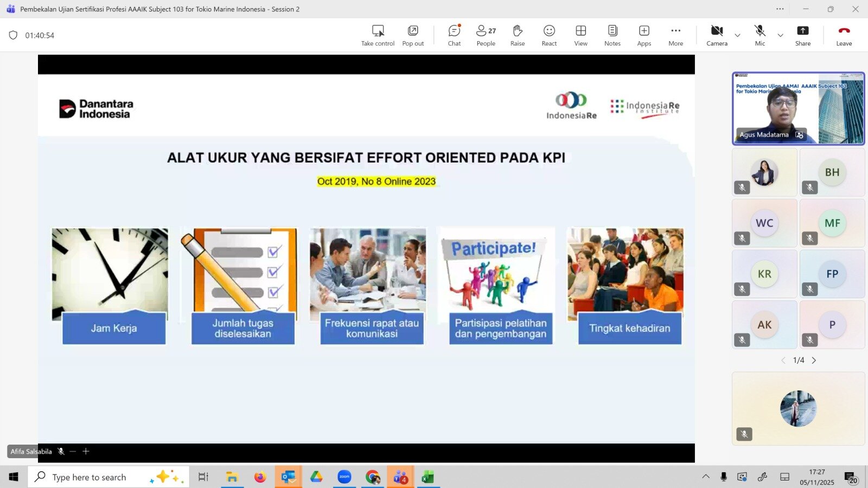Go to next participants page
This screenshot has height=488, width=868.
[814, 361]
